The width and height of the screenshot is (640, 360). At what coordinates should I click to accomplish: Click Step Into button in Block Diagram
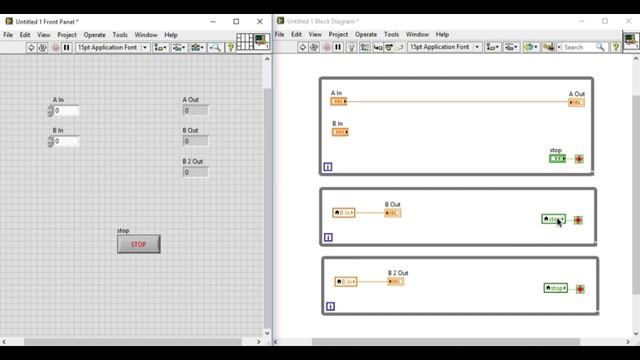(x=378, y=48)
